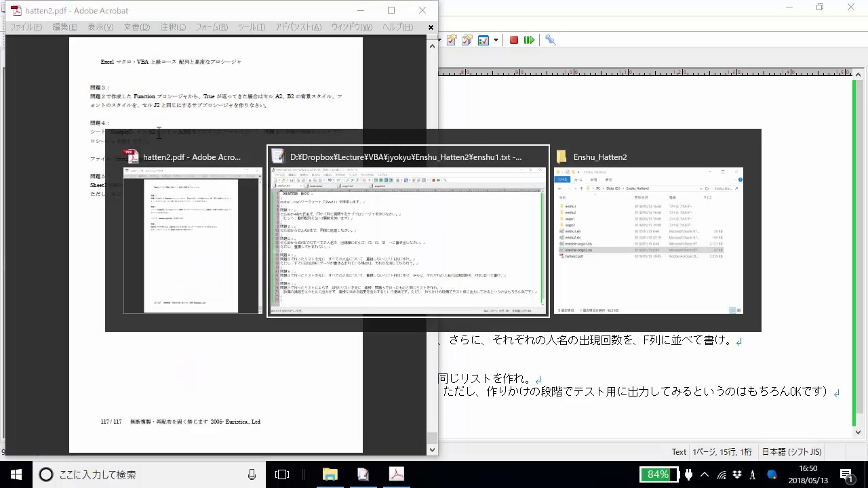Open the 注釈(C) menu in Acrobat

click(173, 27)
